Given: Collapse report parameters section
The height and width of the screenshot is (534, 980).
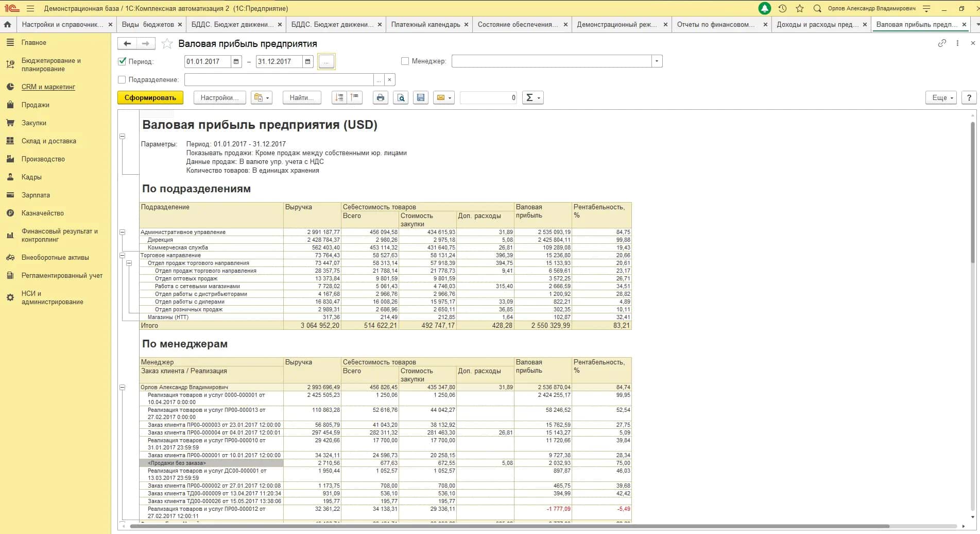Looking at the screenshot, I should pos(123,136).
